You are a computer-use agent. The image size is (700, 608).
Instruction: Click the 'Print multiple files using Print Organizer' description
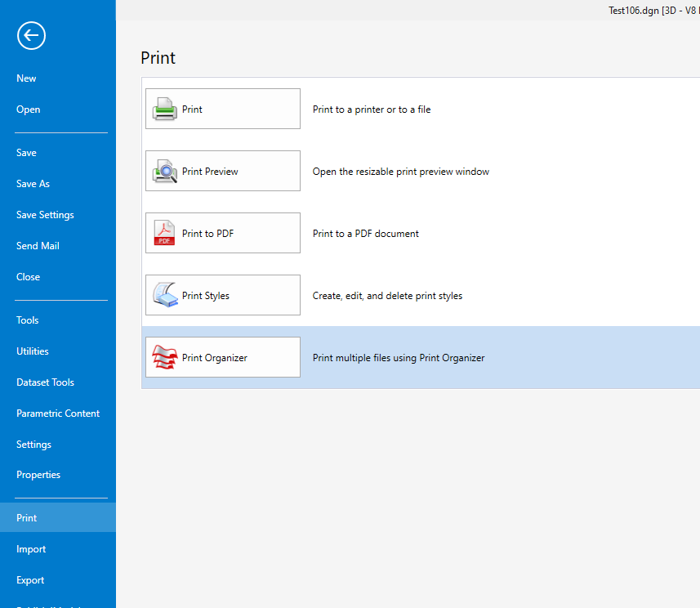tap(399, 358)
